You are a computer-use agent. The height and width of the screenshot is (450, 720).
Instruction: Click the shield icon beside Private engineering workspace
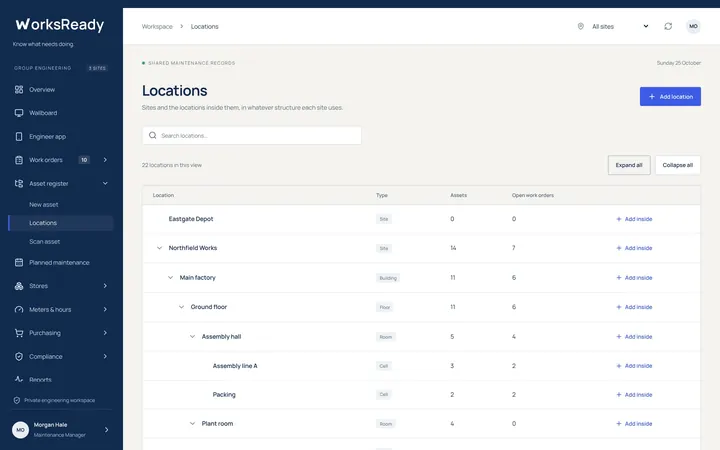(17, 400)
